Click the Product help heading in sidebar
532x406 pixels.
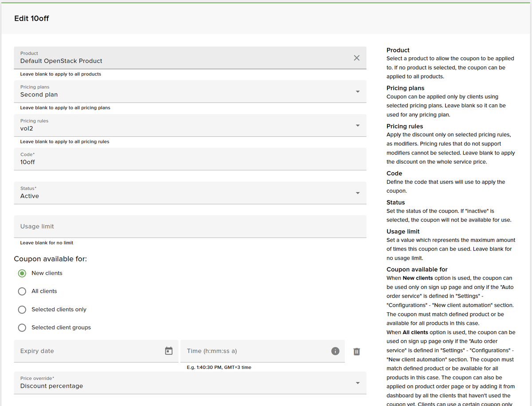tap(398, 50)
